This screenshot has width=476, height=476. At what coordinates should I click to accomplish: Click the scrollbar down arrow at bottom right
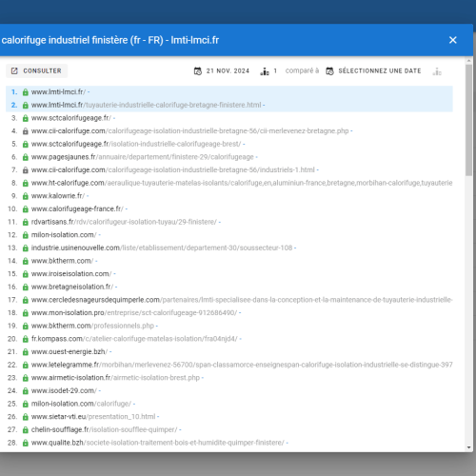tap(469, 447)
